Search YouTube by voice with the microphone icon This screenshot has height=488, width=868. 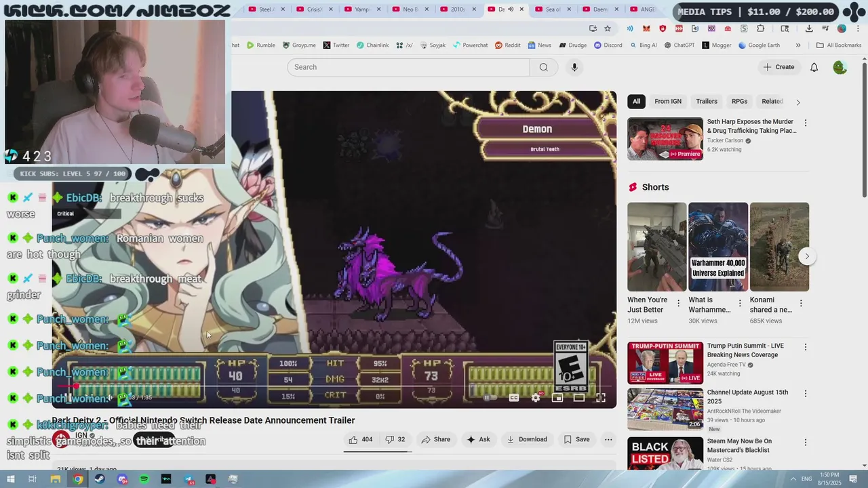coord(574,67)
